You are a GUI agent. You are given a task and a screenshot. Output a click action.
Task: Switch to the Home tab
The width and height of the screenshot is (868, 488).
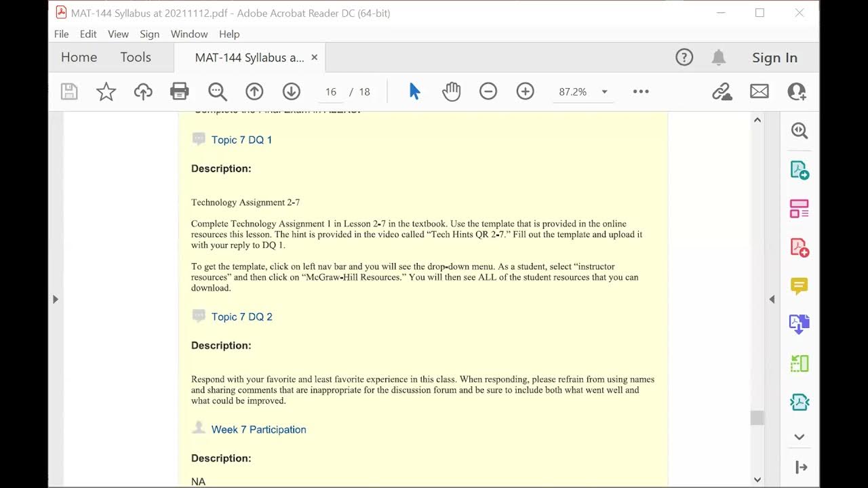tap(79, 58)
